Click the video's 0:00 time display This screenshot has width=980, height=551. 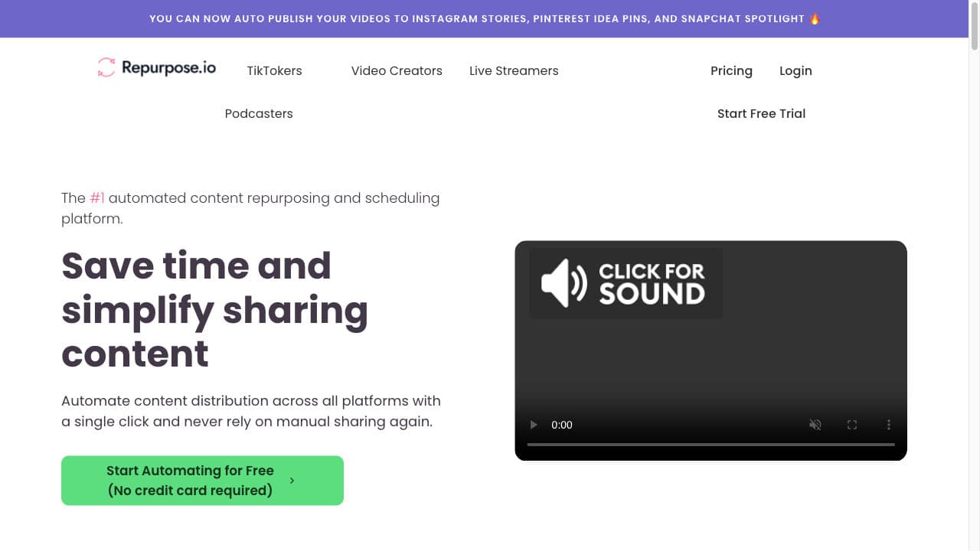click(562, 425)
